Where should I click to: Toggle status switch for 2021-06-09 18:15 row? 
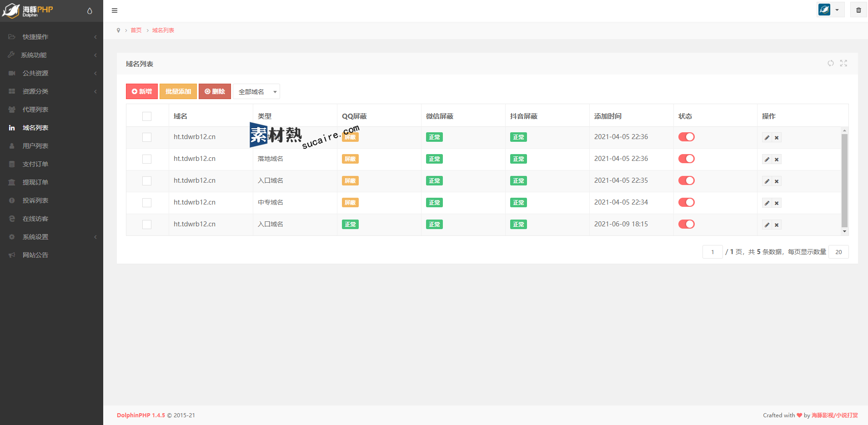686,224
